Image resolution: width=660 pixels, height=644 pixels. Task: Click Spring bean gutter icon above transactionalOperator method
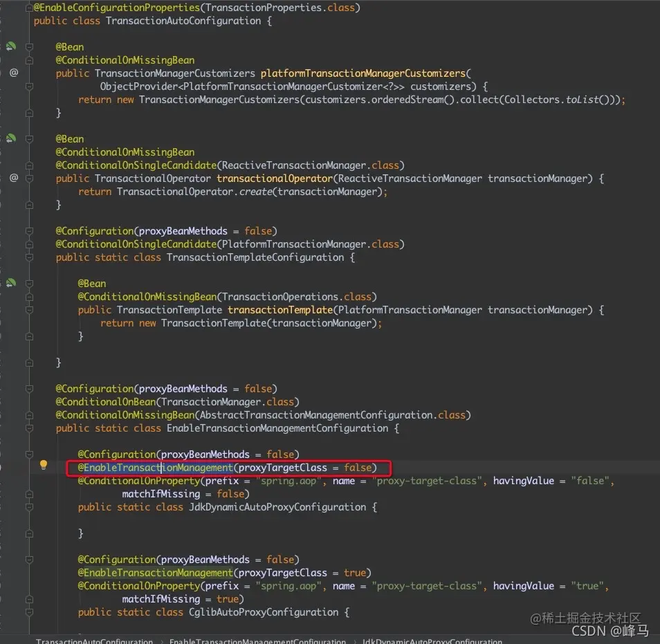11,138
